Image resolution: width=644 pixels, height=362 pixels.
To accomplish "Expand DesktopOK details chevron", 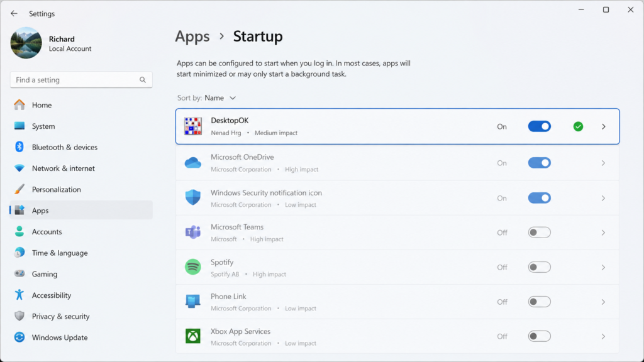I will click(603, 126).
